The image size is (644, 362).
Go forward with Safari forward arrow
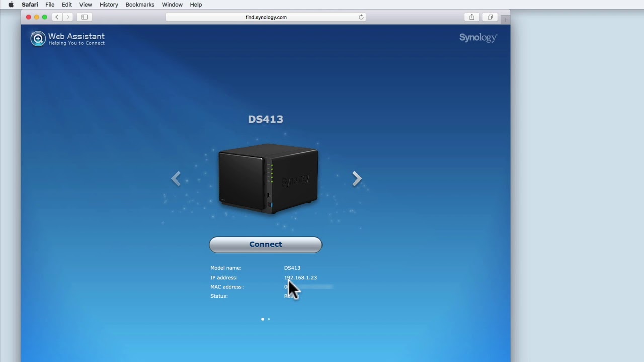68,17
